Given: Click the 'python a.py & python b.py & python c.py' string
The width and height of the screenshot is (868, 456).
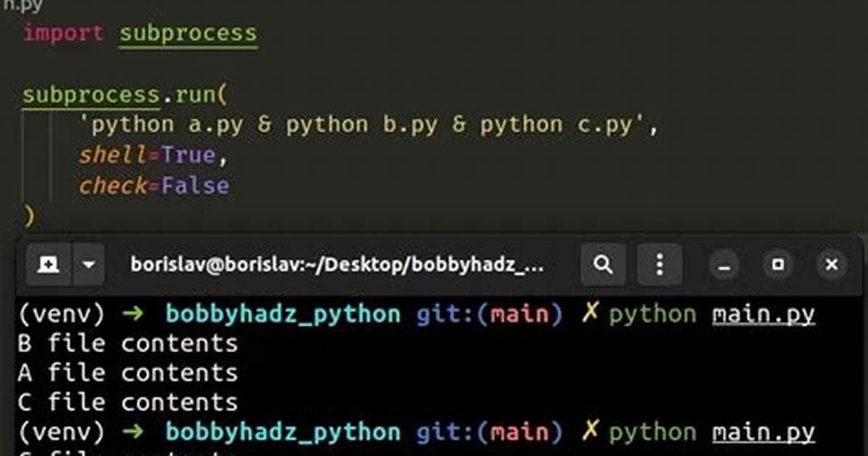Looking at the screenshot, I should pyautogui.click(x=362, y=125).
